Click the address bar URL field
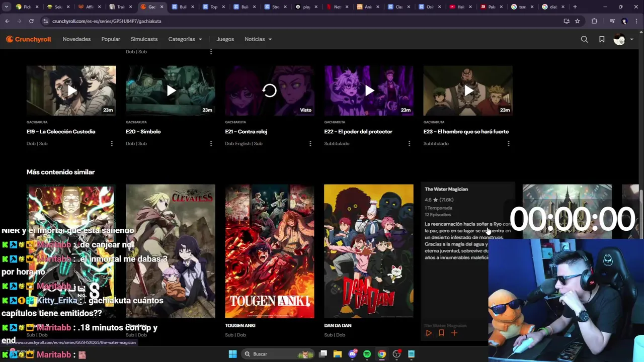644x362 pixels. pos(302,21)
